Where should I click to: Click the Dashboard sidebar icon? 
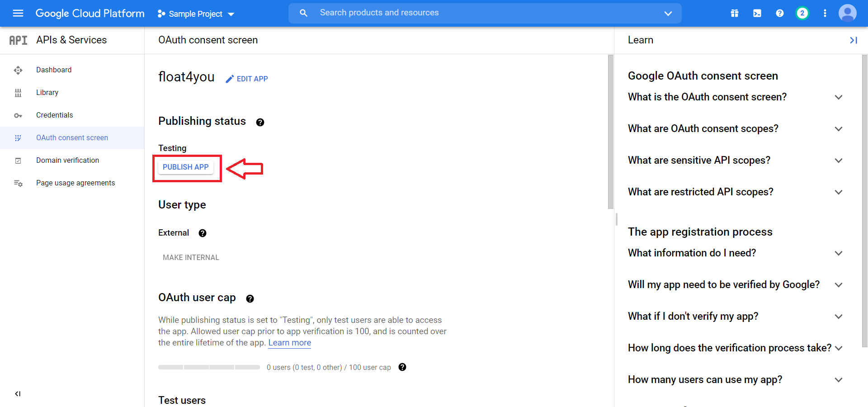click(18, 70)
